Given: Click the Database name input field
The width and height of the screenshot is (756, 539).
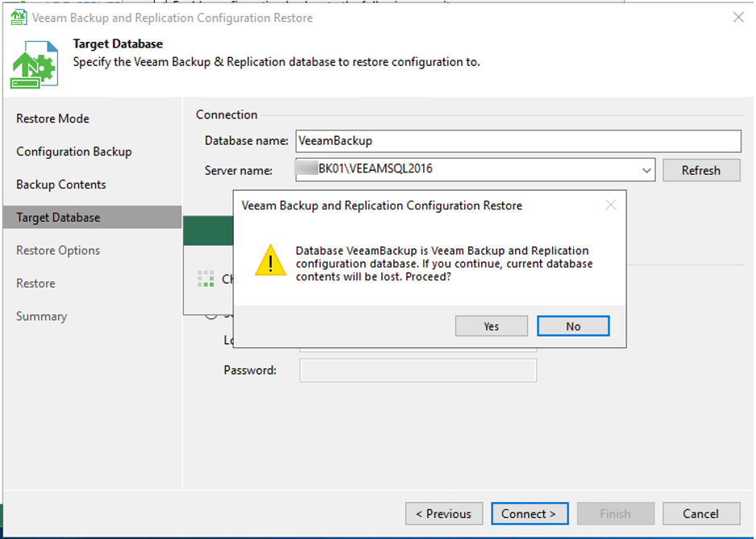Looking at the screenshot, I should [x=518, y=141].
